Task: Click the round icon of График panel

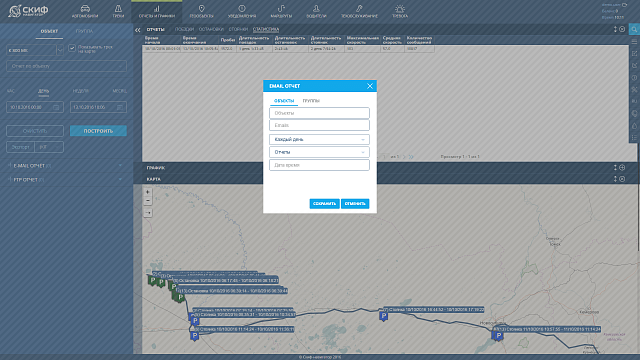Action: [622, 167]
